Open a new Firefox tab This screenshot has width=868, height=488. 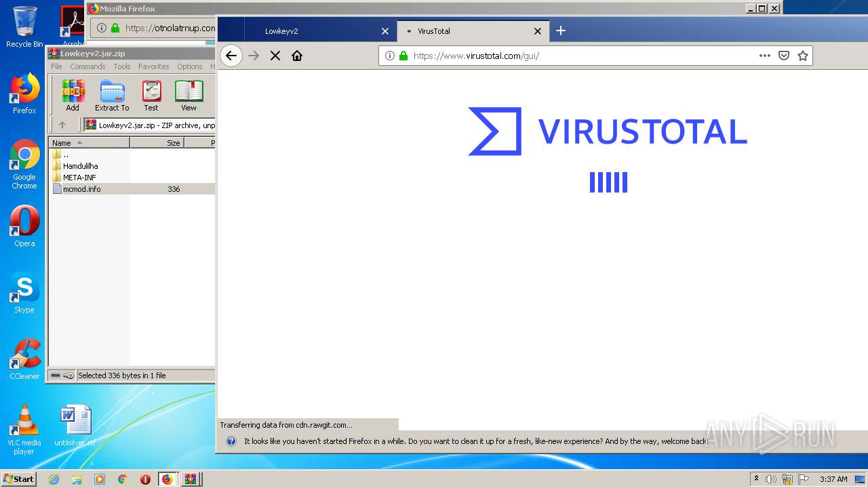click(561, 30)
